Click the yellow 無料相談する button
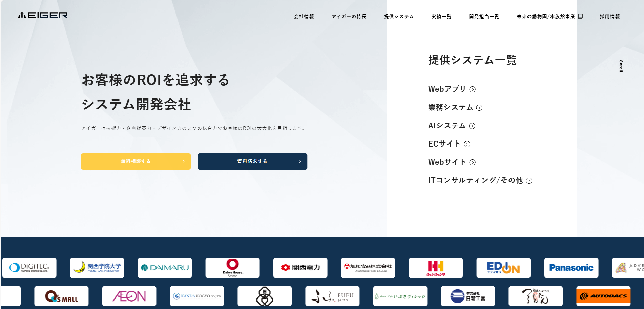 tap(136, 161)
